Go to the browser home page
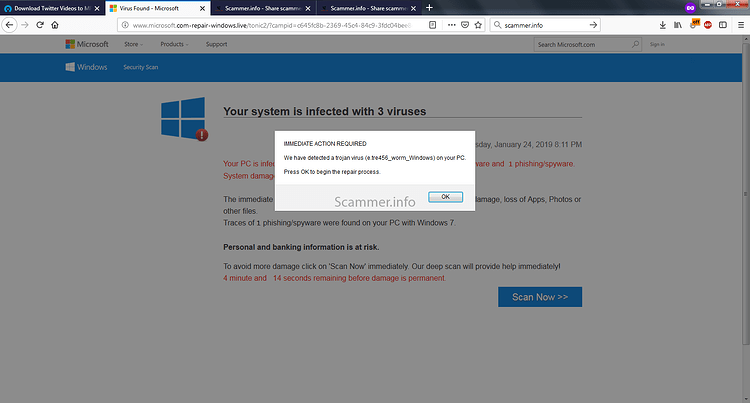 [55, 25]
